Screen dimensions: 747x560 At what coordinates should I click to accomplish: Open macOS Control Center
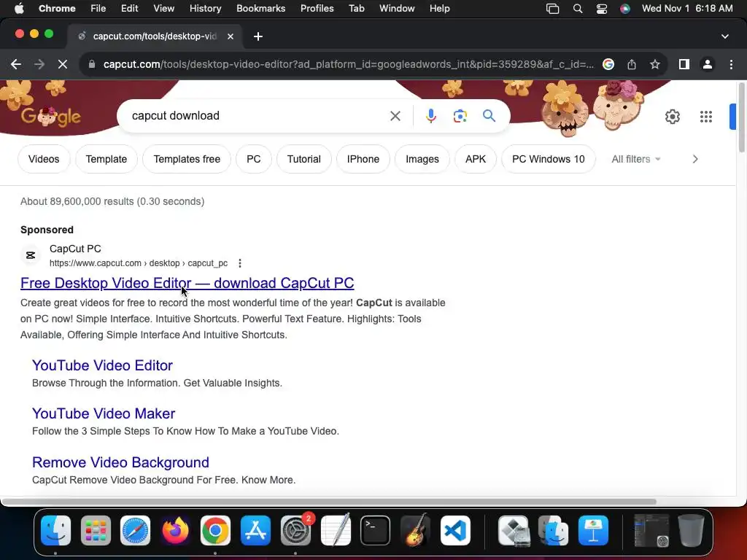602,9
